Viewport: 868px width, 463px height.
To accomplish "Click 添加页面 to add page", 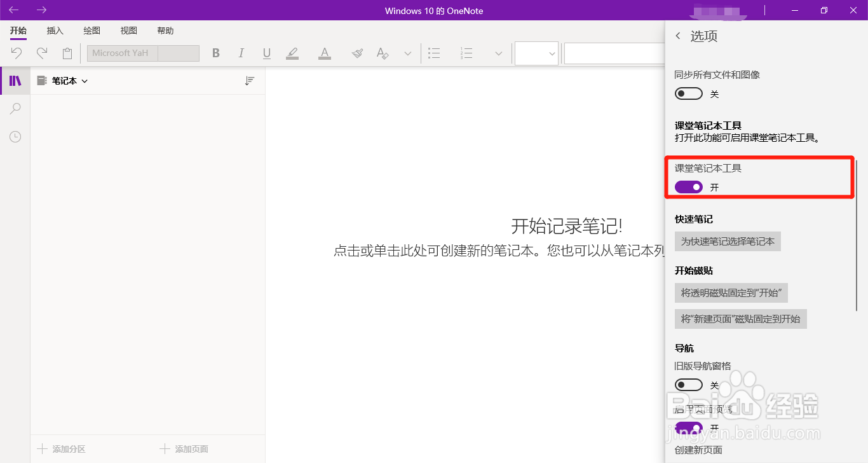I will 184,449.
